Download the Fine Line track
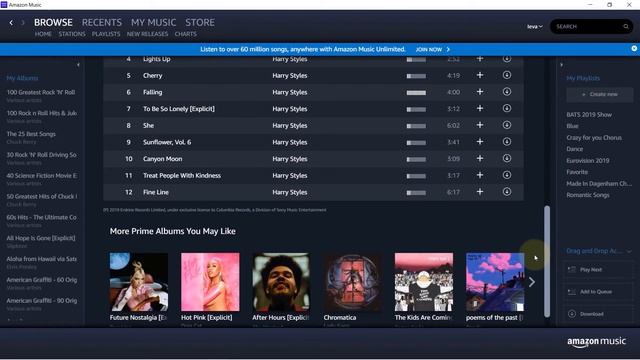 507,192
